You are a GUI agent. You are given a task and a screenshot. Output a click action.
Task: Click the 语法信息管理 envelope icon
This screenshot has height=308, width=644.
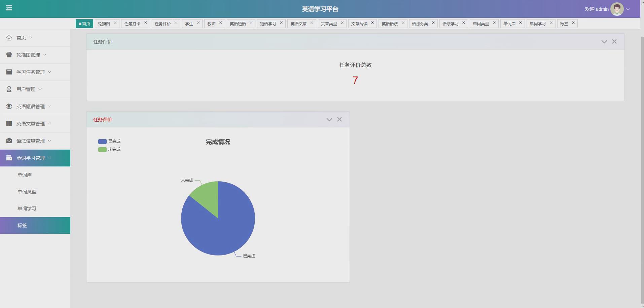point(9,141)
